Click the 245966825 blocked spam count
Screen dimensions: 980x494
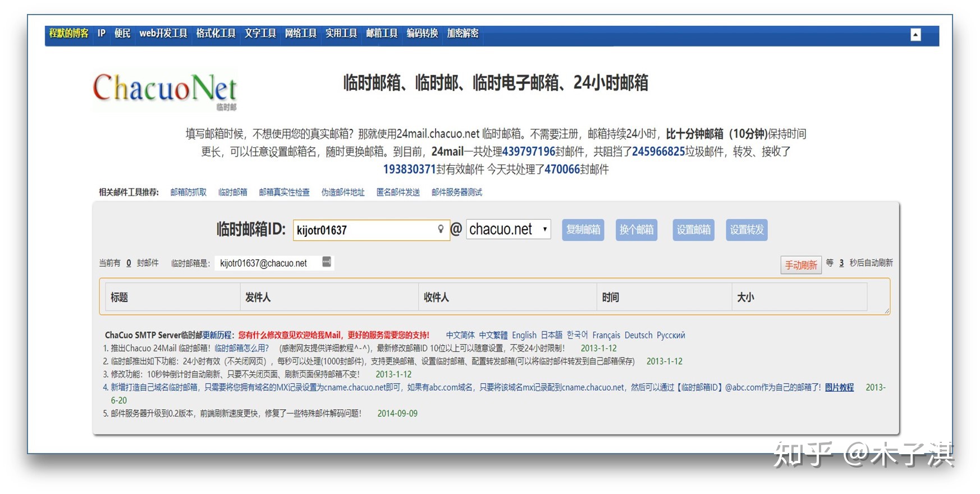click(x=658, y=152)
